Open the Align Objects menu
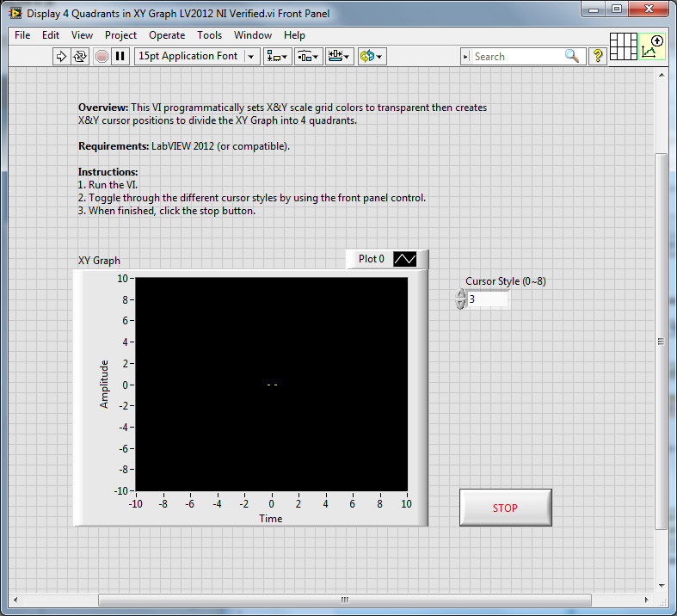The width and height of the screenshot is (677, 616). tap(277, 56)
